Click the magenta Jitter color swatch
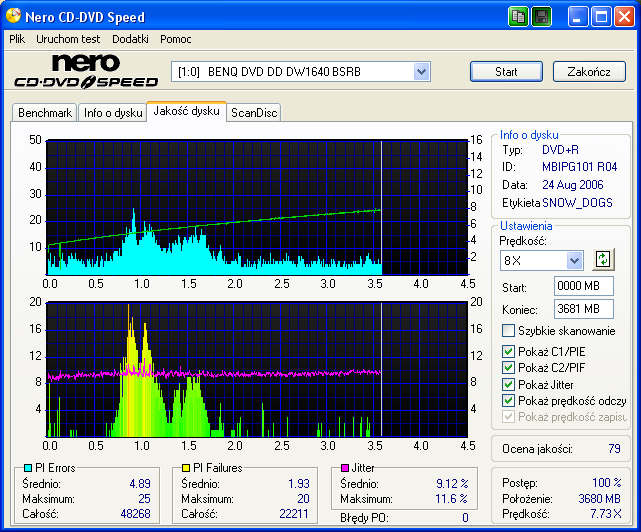641x532 pixels. click(345, 467)
